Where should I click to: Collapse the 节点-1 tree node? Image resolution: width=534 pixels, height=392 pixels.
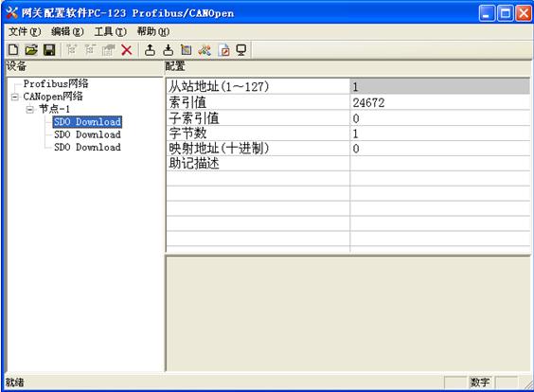coord(30,110)
